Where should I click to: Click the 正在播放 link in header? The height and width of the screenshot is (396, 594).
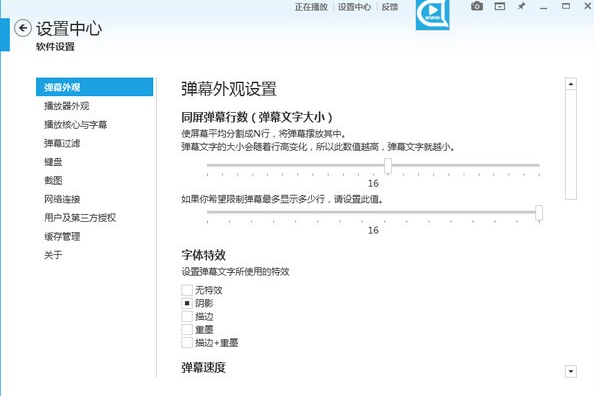(311, 7)
